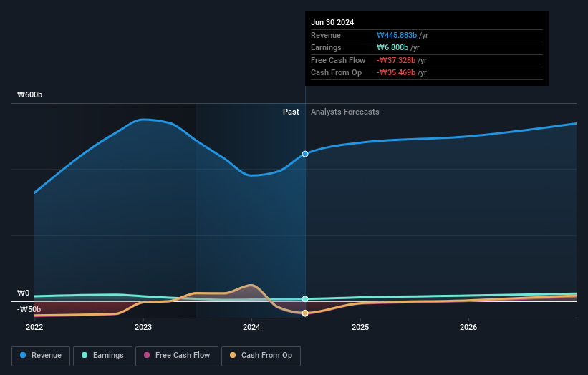Click the ₩445.883b revenue value

pos(397,35)
